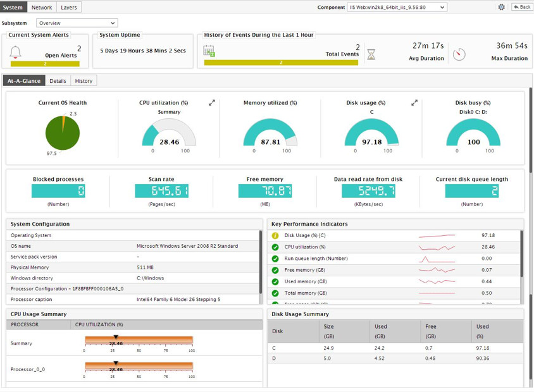Screen dimensions: 534x392
Task: Switch to the Layers tab
Action: (x=69, y=7)
